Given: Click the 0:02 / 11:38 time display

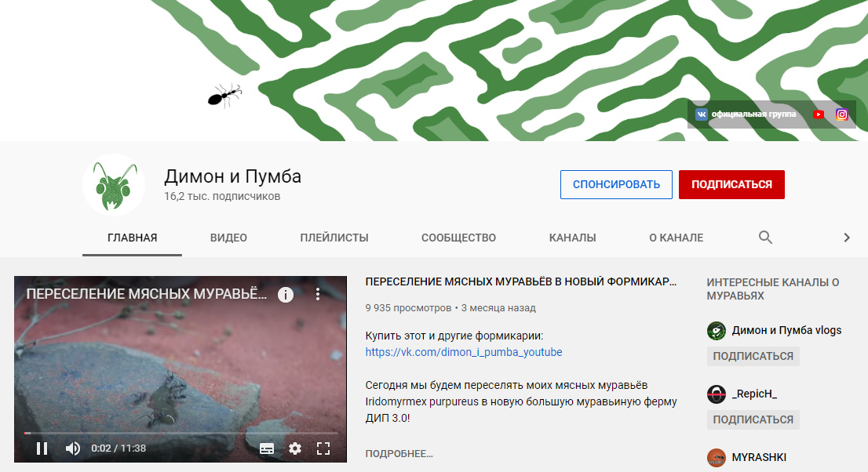Looking at the screenshot, I should point(119,448).
